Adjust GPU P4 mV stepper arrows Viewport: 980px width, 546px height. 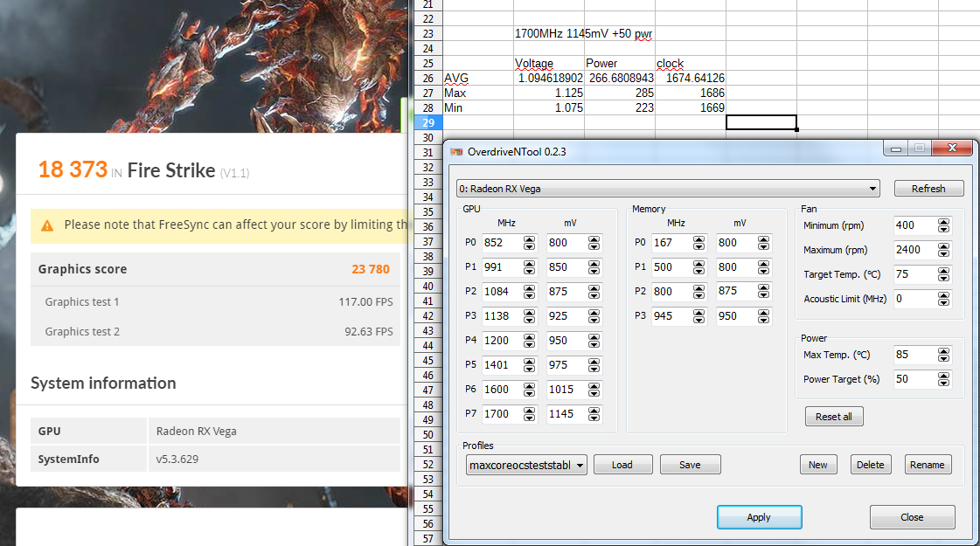(x=594, y=340)
